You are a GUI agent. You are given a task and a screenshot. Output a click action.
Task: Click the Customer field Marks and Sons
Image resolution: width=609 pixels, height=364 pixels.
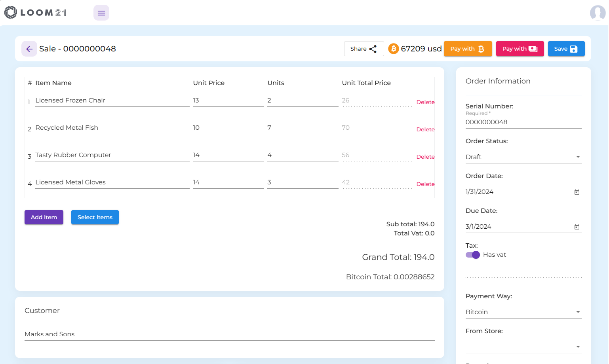click(x=230, y=334)
